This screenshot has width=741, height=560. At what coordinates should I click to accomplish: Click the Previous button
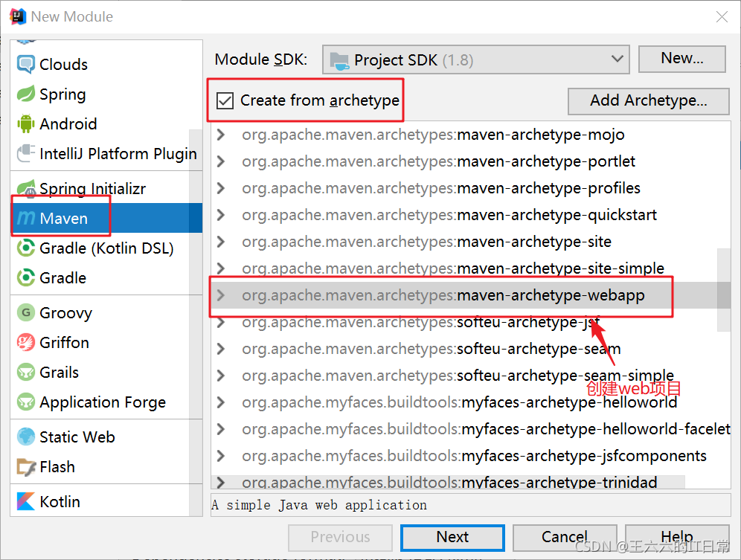pos(340,537)
